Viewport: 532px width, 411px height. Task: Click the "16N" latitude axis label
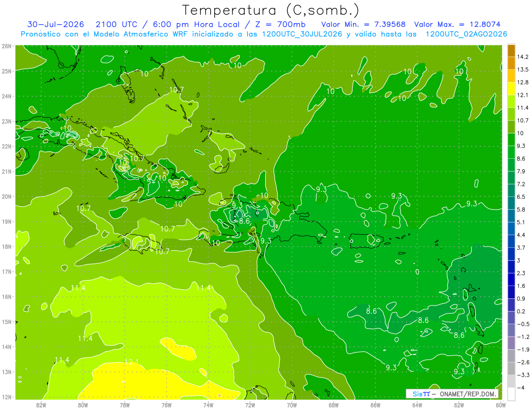(x=6, y=297)
